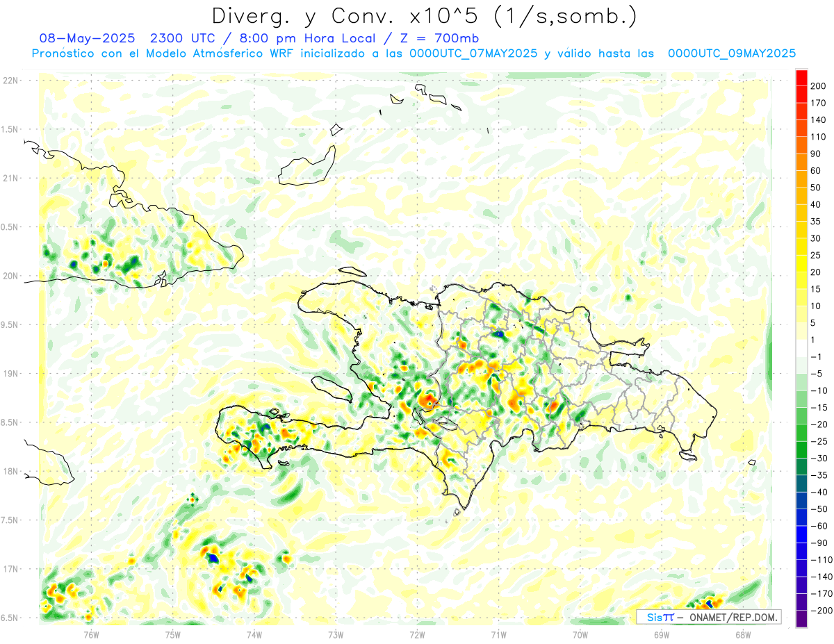The image size is (834, 644).
Task: Click the "9.5N" latitude label
Action: coord(10,324)
